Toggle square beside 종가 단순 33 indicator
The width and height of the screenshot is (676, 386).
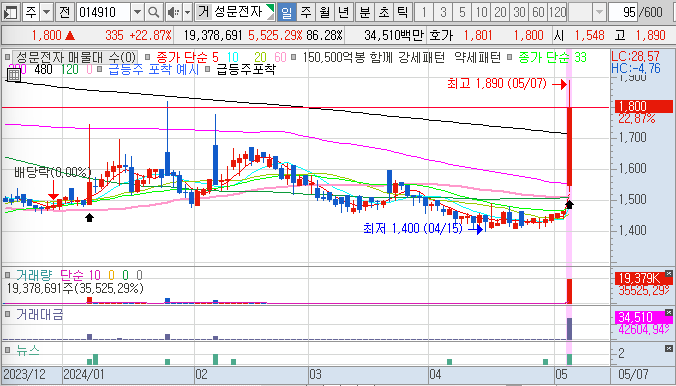510,57
